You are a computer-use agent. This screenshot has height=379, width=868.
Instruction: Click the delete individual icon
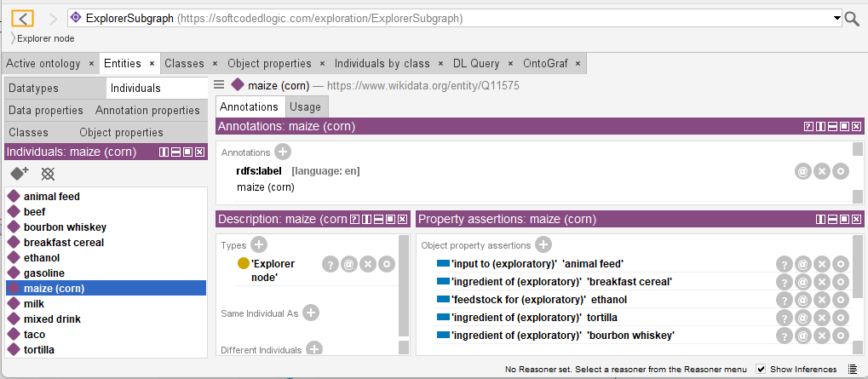(48, 173)
